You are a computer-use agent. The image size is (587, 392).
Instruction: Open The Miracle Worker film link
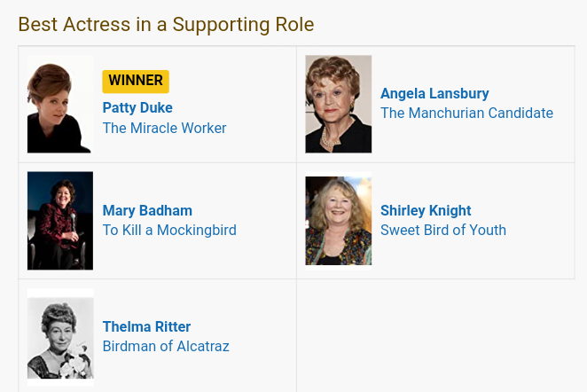pyautogui.click(x=164, y=128)
